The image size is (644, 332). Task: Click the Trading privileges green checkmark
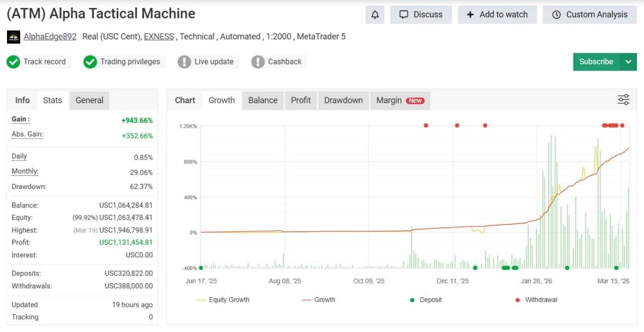[x=90, y=62]
